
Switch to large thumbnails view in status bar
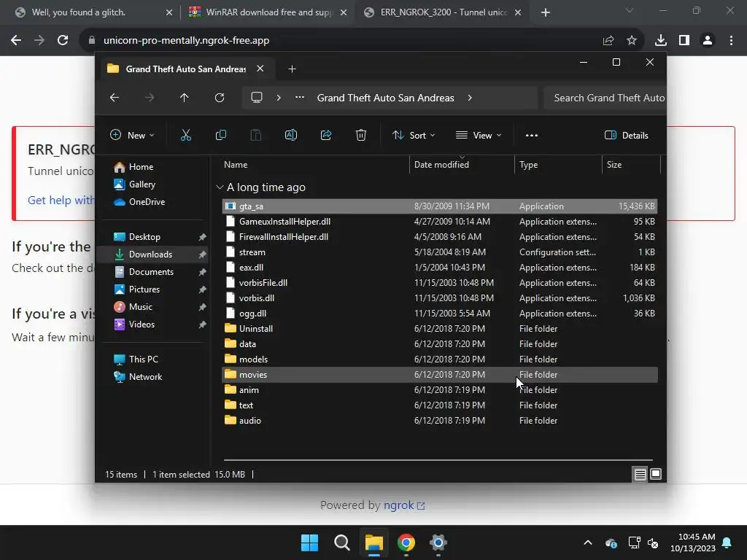pos(656,474)
